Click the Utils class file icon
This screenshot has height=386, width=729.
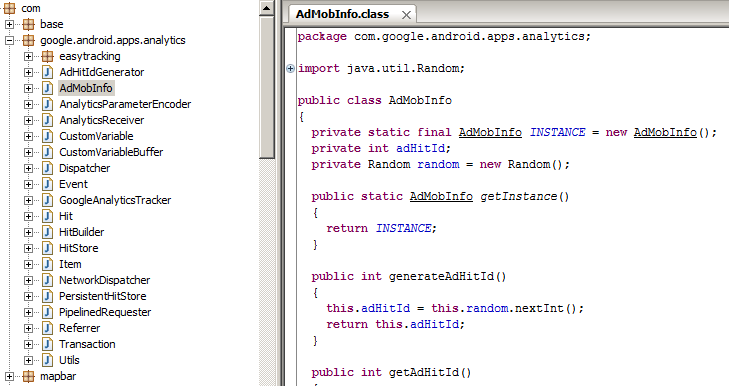[x=47, y=360]
